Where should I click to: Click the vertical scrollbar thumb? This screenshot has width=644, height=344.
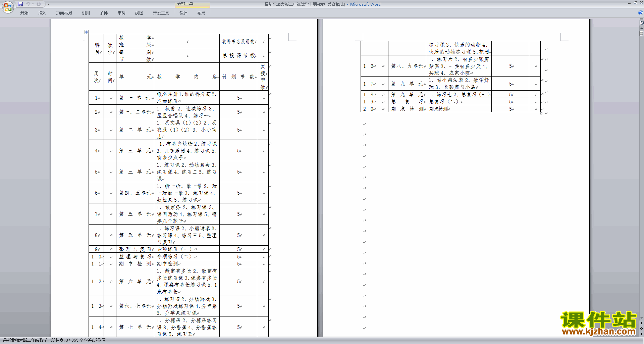click(x=641, y=34)
